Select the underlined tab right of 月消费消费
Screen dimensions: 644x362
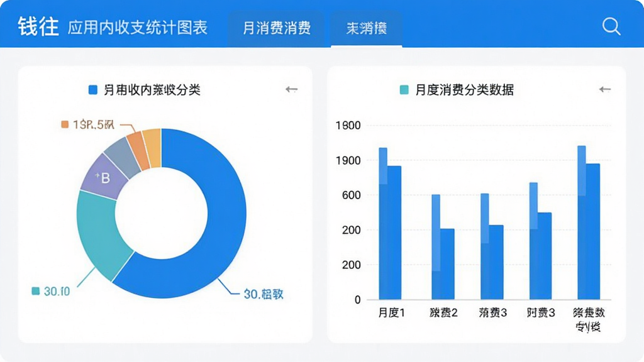(x=367, y=28)
